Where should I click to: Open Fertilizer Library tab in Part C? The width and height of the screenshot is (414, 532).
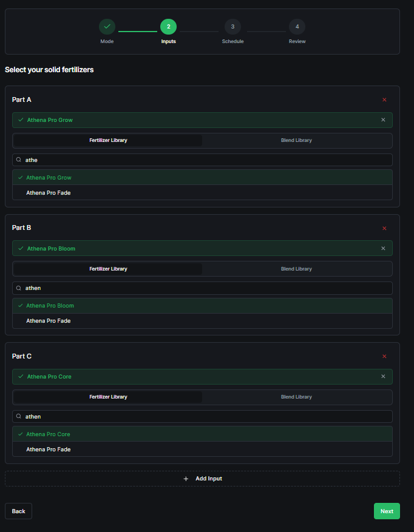pos(108,397)
